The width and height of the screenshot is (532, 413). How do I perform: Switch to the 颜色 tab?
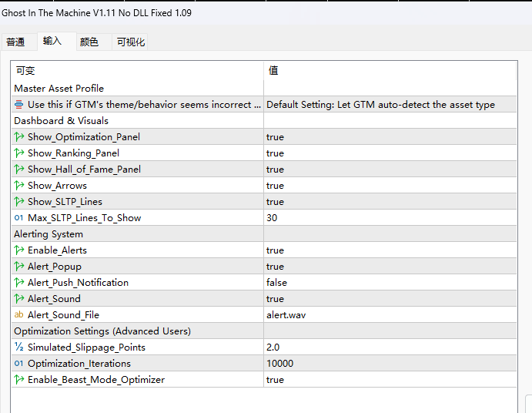pyautogui.click(x=89, y=42)
